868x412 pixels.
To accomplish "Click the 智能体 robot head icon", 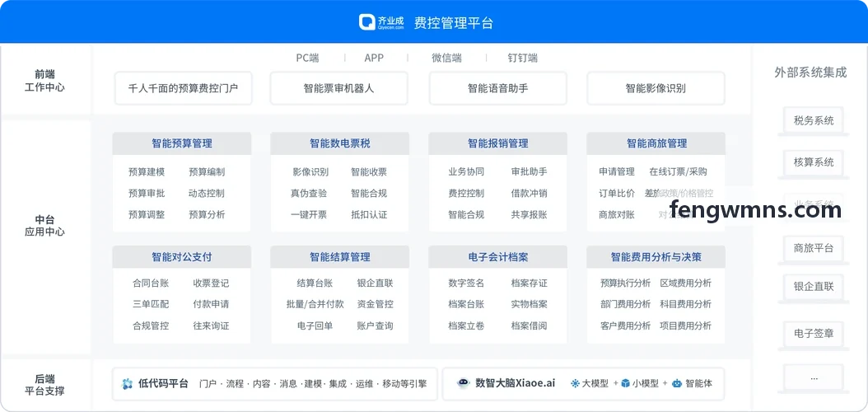I will (x=676, y=383).
